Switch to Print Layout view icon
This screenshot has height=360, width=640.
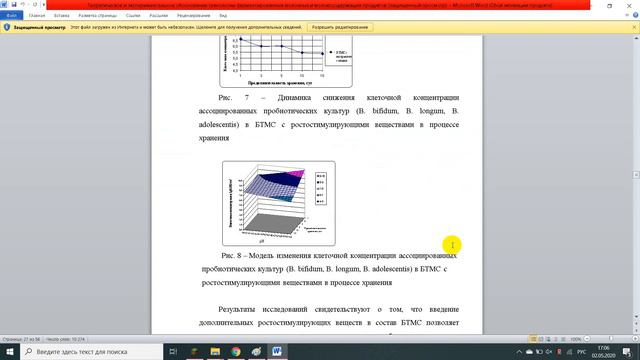click(x=533, y=339)
